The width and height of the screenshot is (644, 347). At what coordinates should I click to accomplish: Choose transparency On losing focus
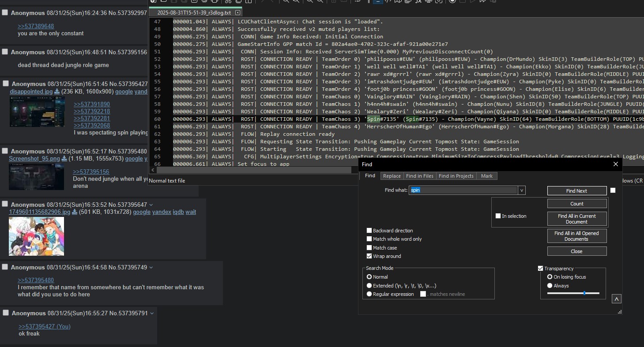pos(550,277)
